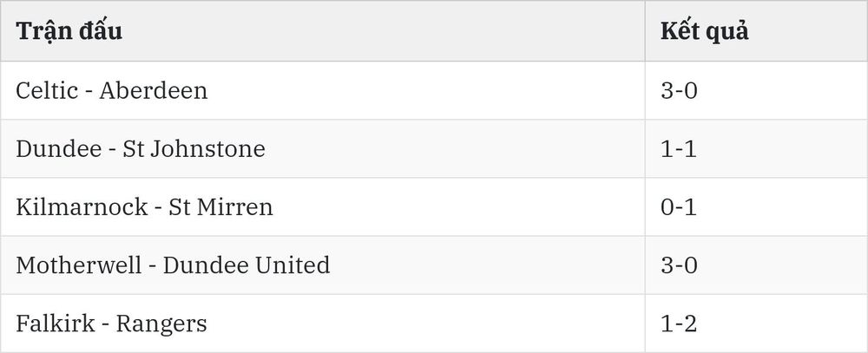The image size is (868, 353).
Task: Select the Celtic - Aberdeen match cell
Action: [323, 90]
